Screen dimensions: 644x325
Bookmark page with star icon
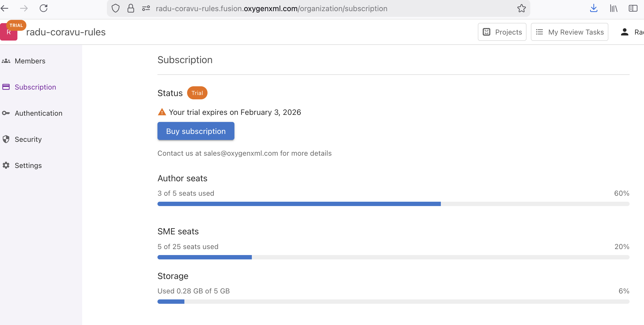point(521,8)
